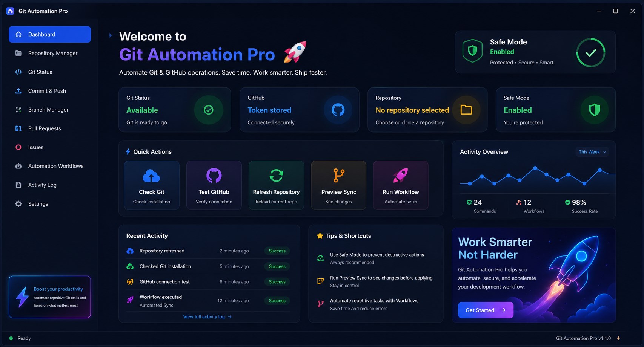The height and width of the screenshot is (347, 644).
Task: Click the Use Safe Mode tip text
Action: 377,255
